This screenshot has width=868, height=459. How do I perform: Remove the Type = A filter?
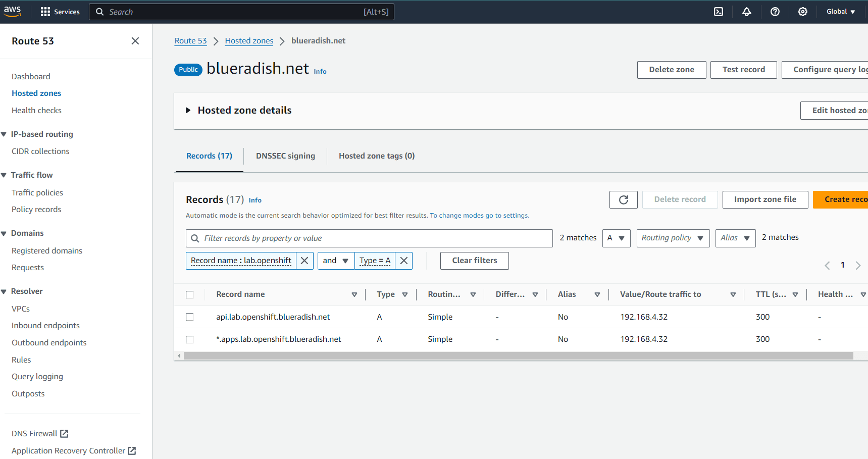tap(404, 261)
